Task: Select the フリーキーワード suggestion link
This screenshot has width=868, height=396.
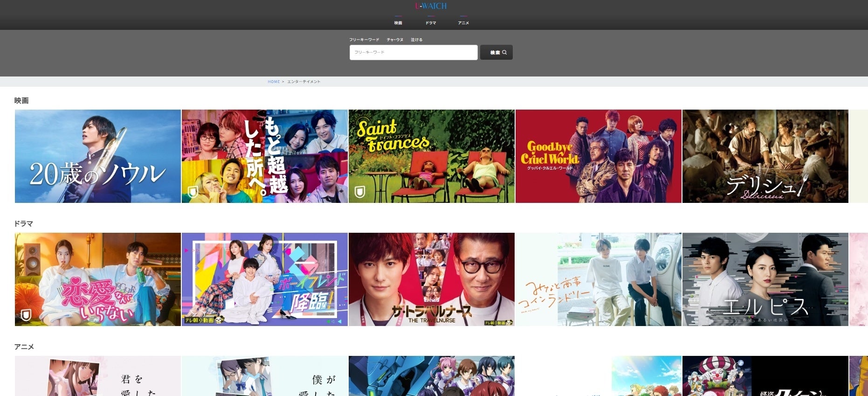Action: click(x=365, y=40)
